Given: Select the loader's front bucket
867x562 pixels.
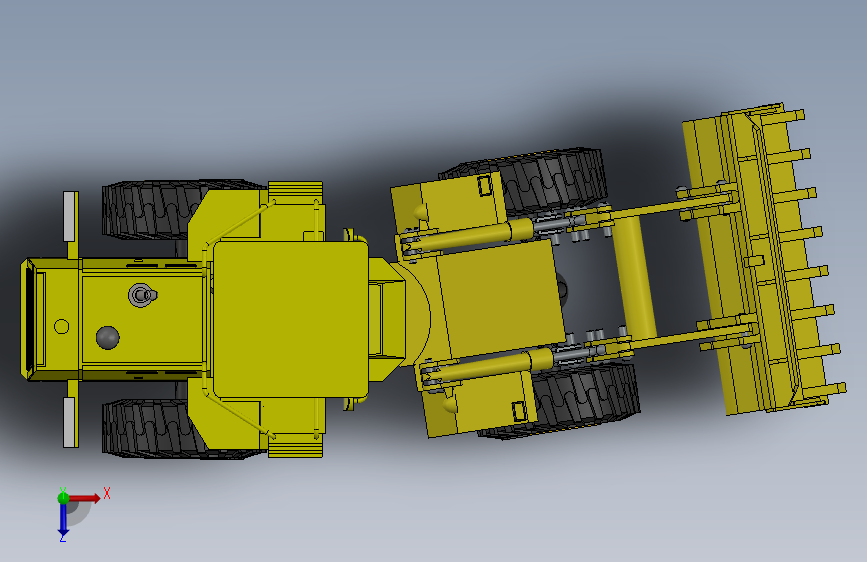Looking at the screenshot, I should tap(763, 258).
